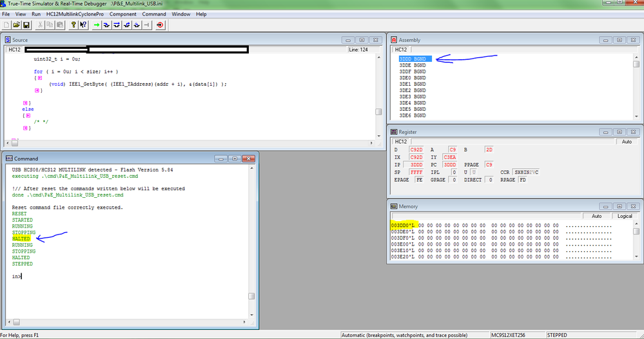Viewport: 644px width, 339px height.
Task: Click the Copy toolbar icon
Action: pos(50,25)
